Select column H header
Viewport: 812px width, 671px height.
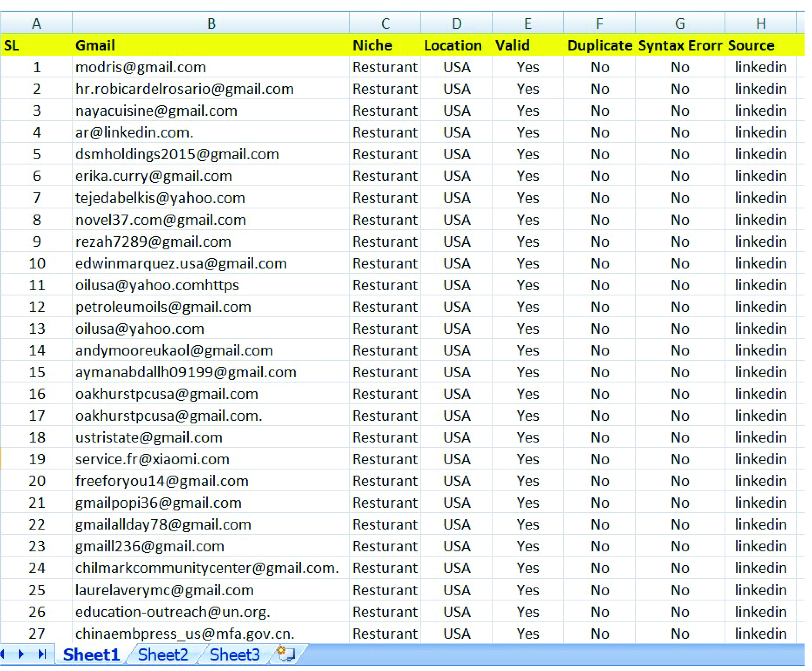tap(760, 23)
